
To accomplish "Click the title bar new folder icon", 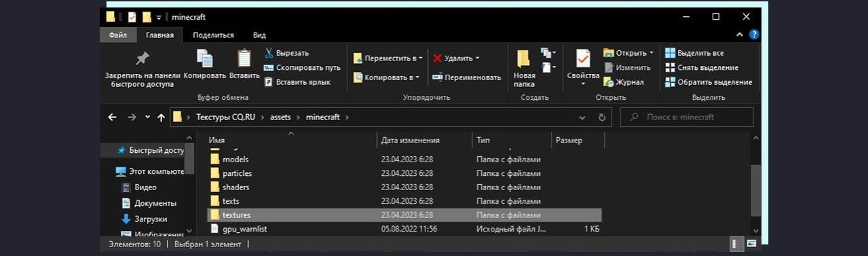I will [x=147, y=16].
